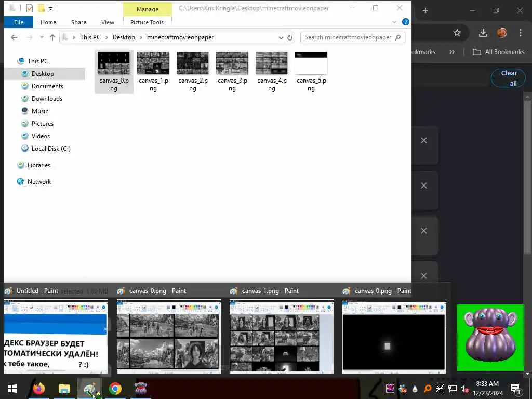Open Local Disk (C:) in navigation pane
532x399 pixels.
[x=51, y=149]
